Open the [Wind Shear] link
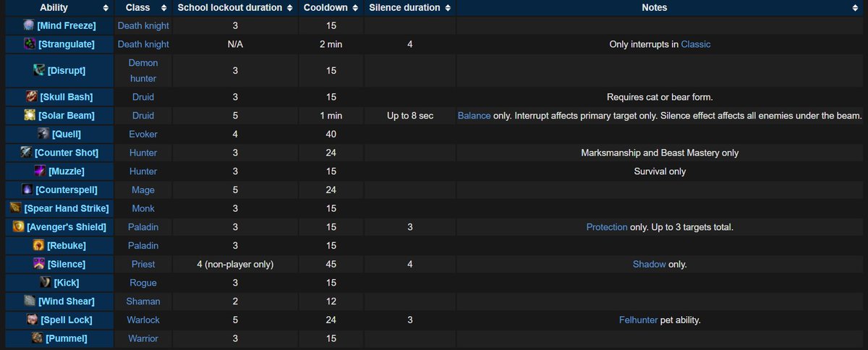Viewport: 868px width, 350px height. [x=67, y=301]
